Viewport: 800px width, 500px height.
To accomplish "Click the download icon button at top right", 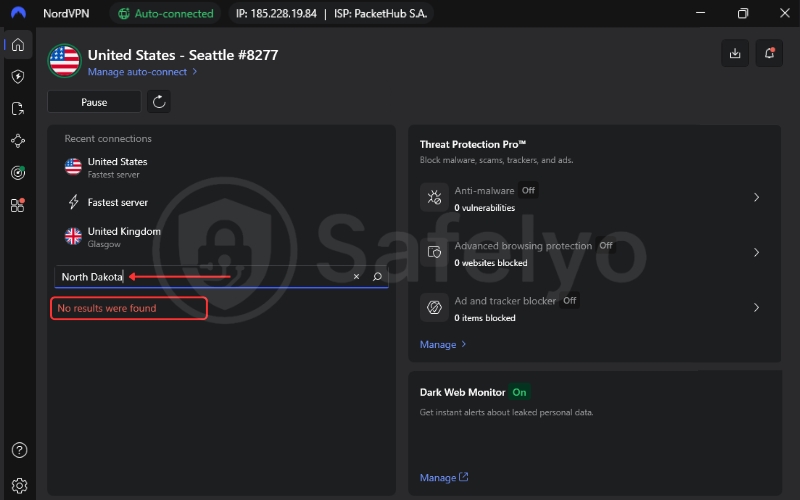I will click(735, 54).
